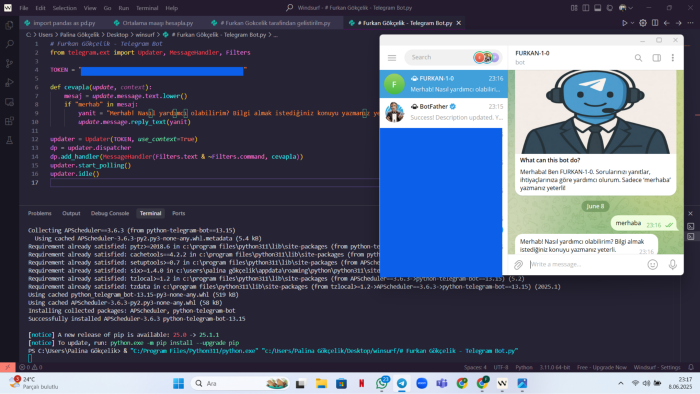The width and height of the screenshot is (700, 394).
Task: Click stories avatars in Telegram search bar
Action: pyautogui.click(x=487, y=57)
